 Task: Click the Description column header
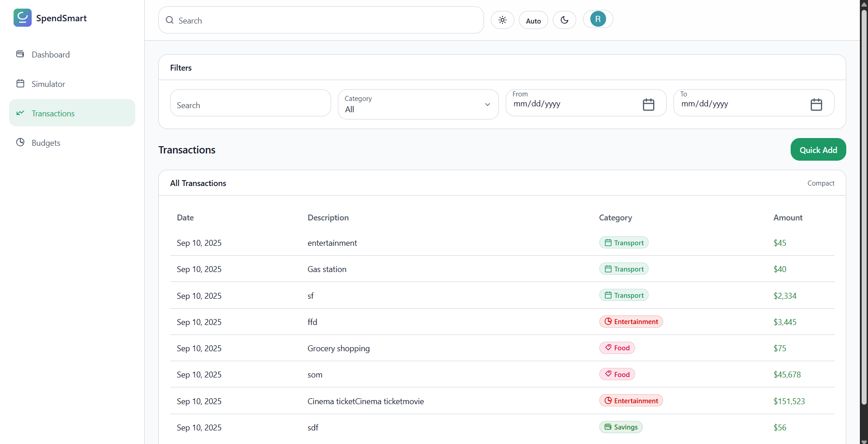coord(328,218)
